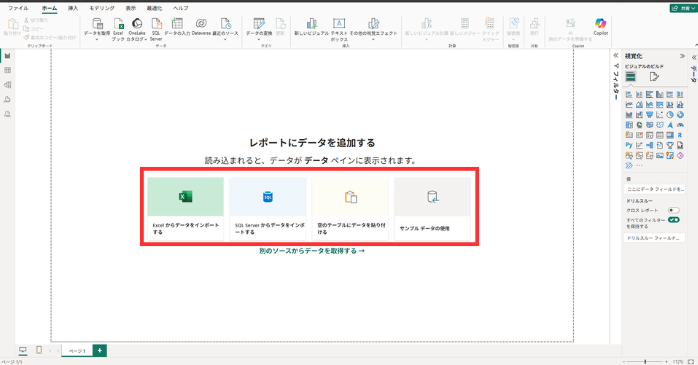Screen dimensions: 698x365
Task: Open TMDL view icon in left sidebar
Action: click(x=8, y=114)
